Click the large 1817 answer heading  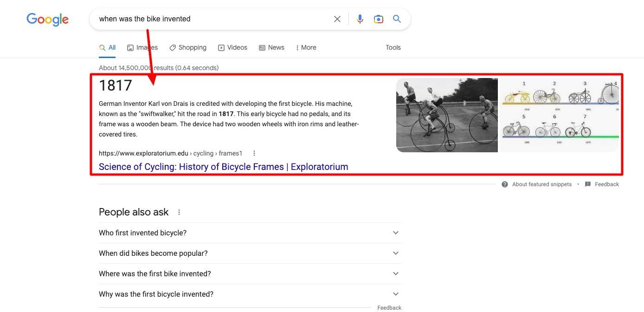coord(116,85)
